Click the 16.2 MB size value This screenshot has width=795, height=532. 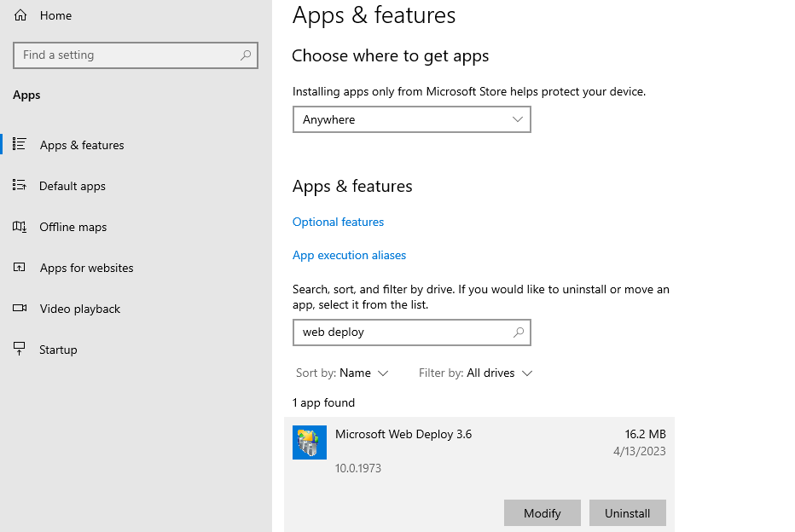(645, 434)
